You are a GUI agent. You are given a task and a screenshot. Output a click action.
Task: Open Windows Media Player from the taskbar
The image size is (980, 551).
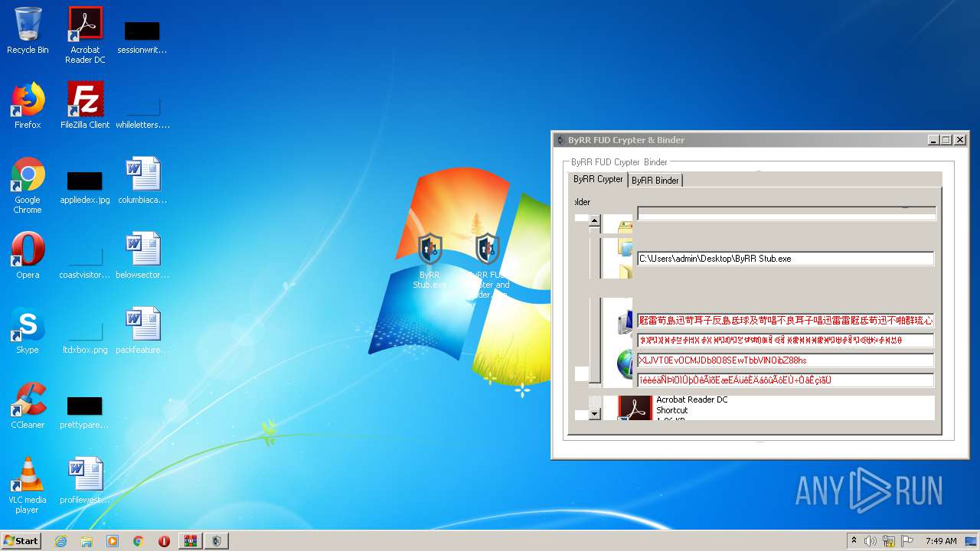click(113, 541)
